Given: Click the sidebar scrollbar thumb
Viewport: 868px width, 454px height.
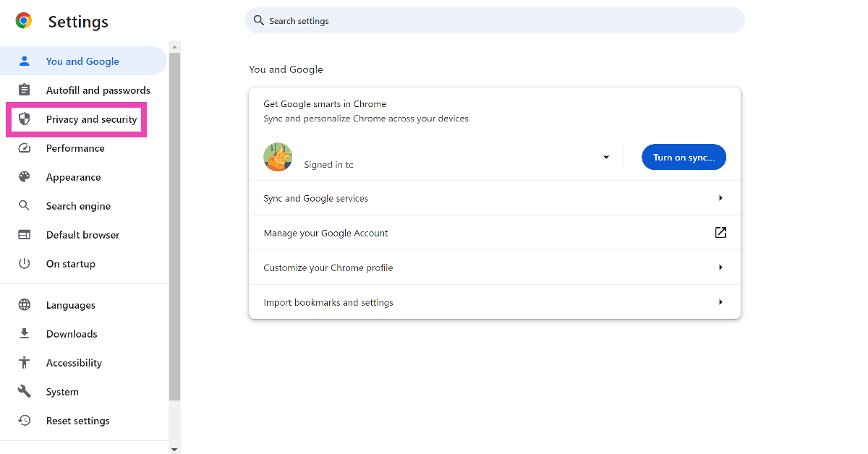Looking at the screenshot, I should (x=174, y=226).
